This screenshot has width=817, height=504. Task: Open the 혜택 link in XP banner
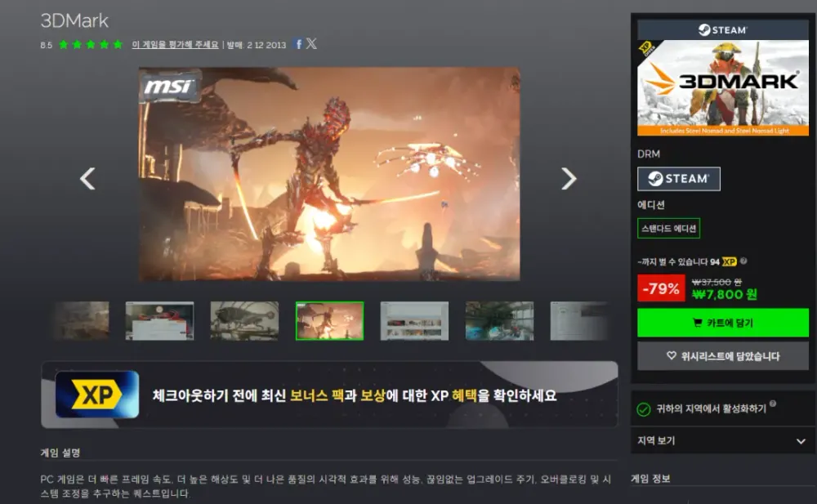(464, 395)
